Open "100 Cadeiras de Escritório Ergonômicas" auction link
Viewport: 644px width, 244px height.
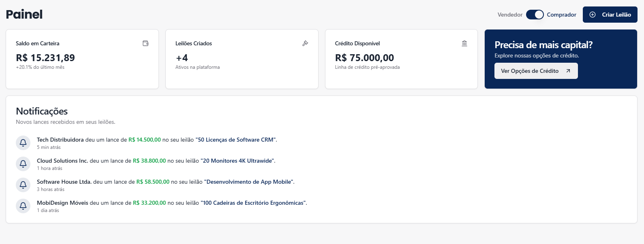253,203
